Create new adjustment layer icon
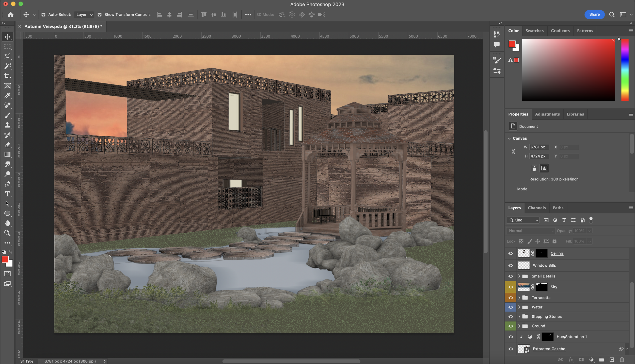The image size is (635, 364). click(591, 359)
